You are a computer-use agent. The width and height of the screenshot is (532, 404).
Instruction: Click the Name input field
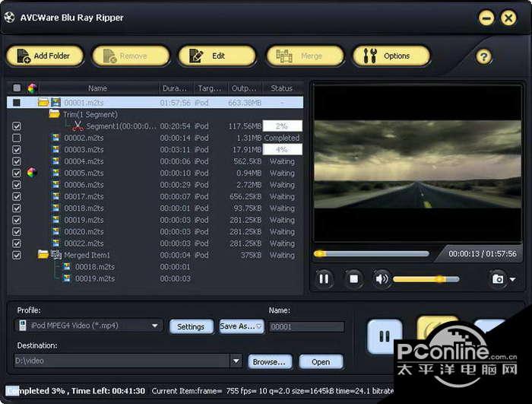(x=306, y=326)
